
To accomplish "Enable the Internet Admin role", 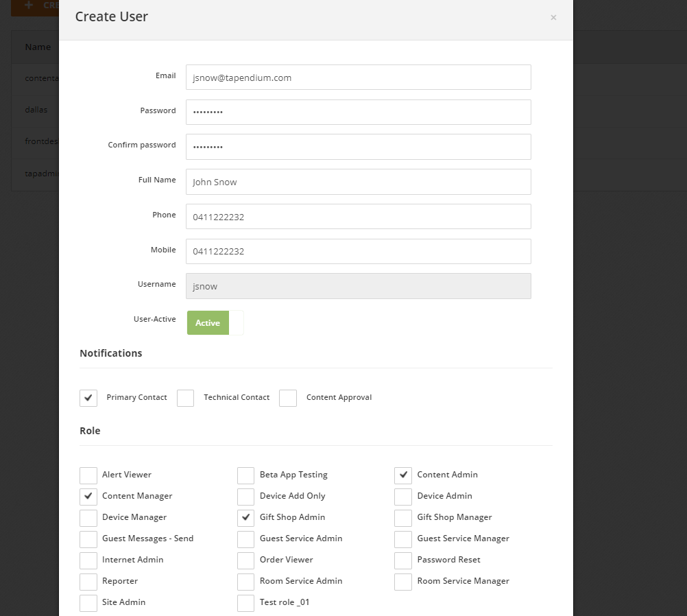I will tap(88, 560).
